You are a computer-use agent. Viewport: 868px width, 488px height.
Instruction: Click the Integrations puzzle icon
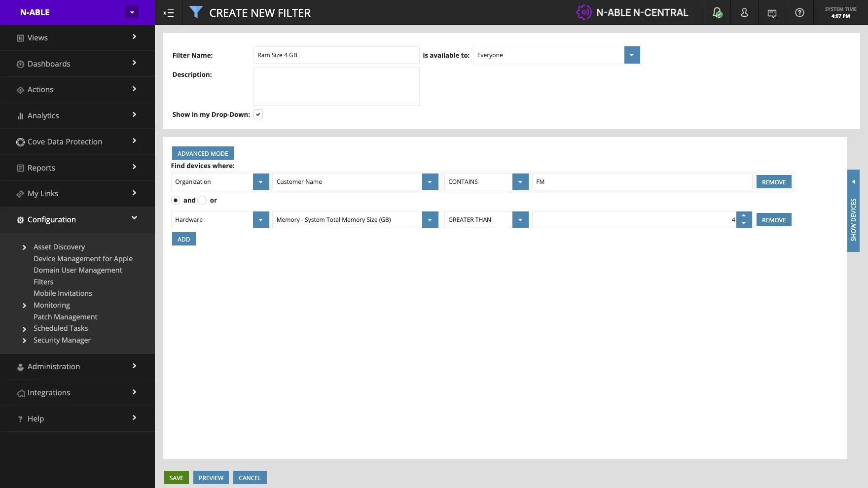(20, 393)
